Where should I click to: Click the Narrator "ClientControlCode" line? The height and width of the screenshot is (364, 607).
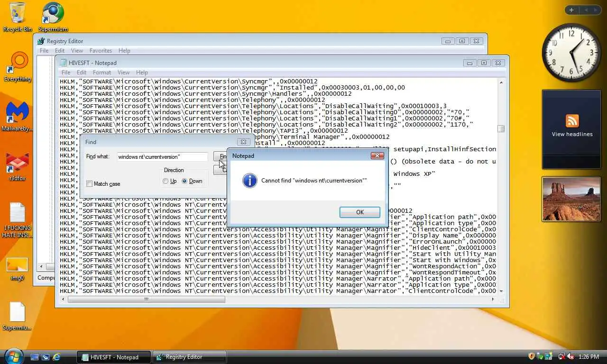(x=278, y=291)
